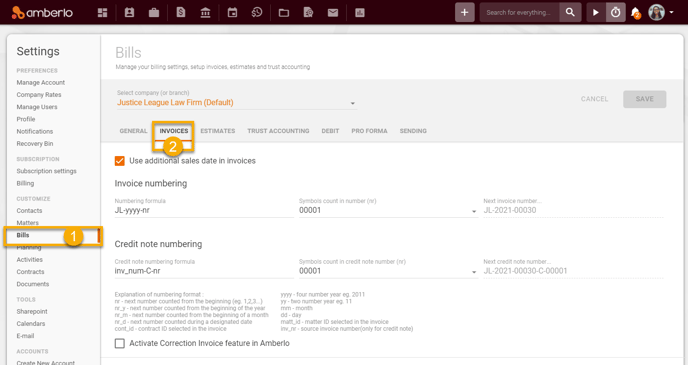Open the dashboard grid icon
688x365 pixels.
click(102, 13)
